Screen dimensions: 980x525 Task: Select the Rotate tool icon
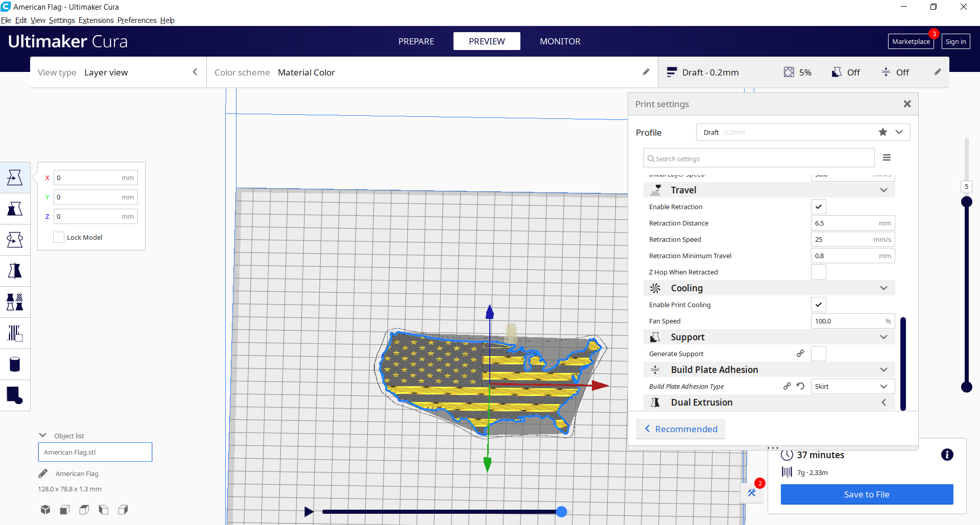click(x=15, y=240)
